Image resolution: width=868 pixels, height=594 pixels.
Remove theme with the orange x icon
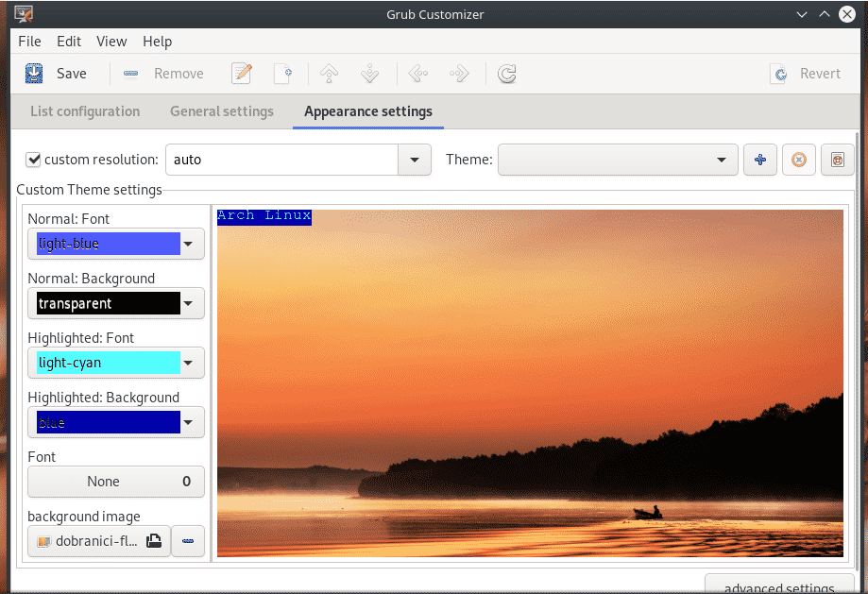[x=799, y=160]
